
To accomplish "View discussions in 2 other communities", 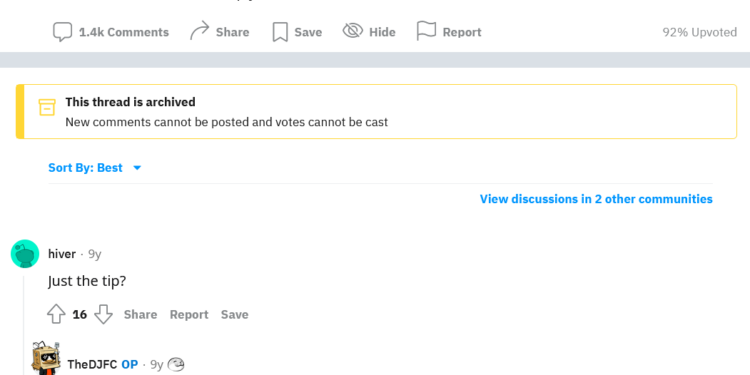I will (x=596, y=199).
